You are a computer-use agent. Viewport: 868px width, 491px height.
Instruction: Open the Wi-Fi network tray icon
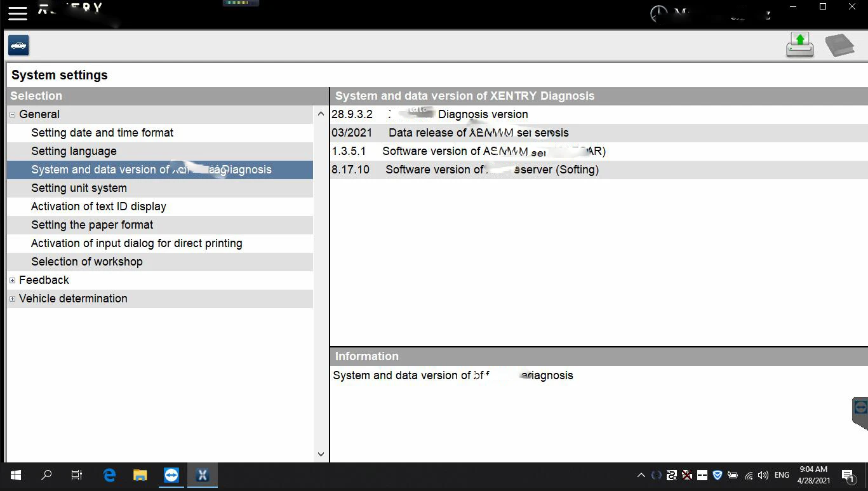(x=749, y=475)
